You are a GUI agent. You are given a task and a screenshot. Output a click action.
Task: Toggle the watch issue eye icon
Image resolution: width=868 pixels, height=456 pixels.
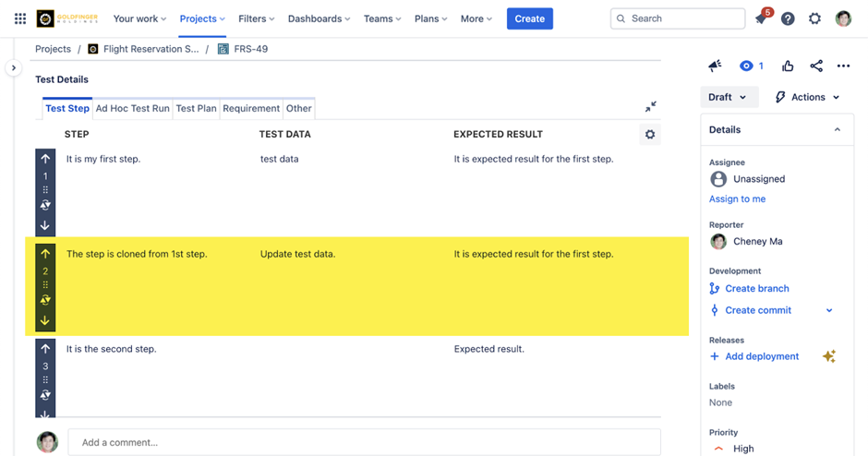746,66
